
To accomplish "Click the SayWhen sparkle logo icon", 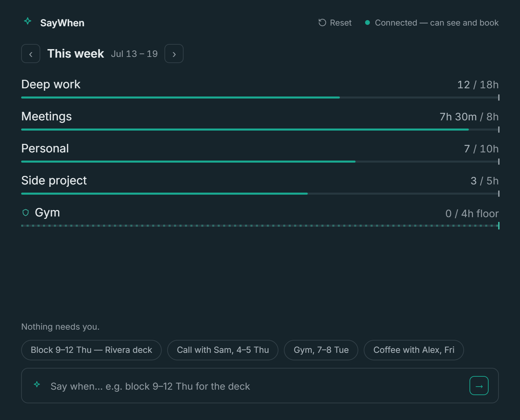I will (28, 21).
